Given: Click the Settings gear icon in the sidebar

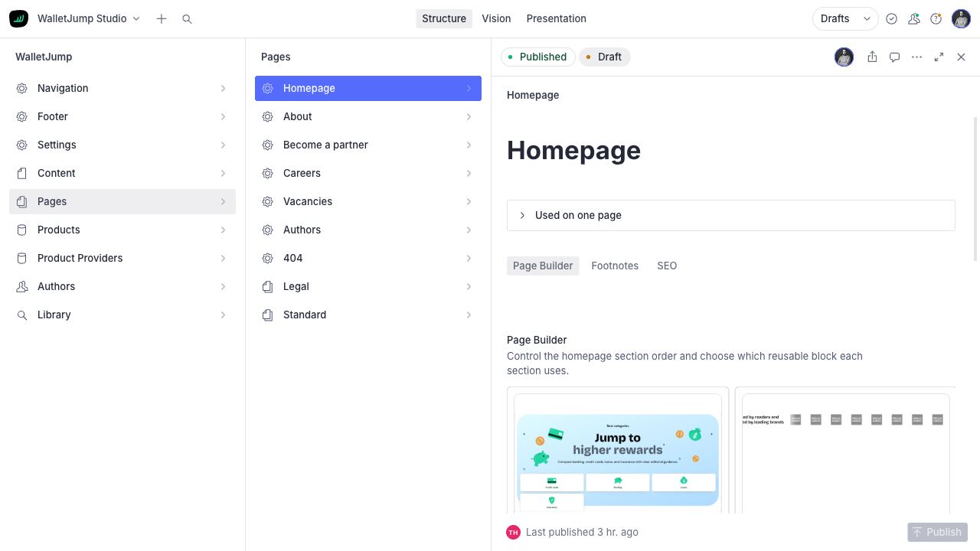Looking at the screenshot, I should pyautogui.click(x=21, y=145).
